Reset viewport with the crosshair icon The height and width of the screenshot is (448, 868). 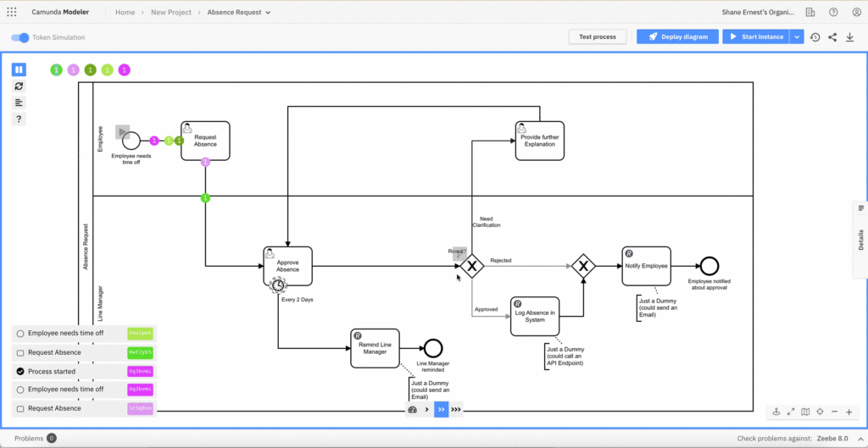coord(820,412)
